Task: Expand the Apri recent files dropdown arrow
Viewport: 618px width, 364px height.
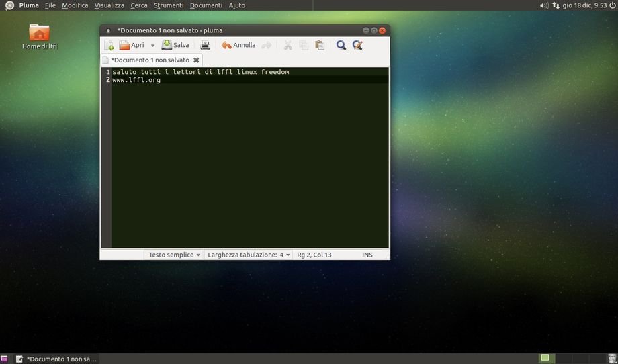Action: coord(152,46)
